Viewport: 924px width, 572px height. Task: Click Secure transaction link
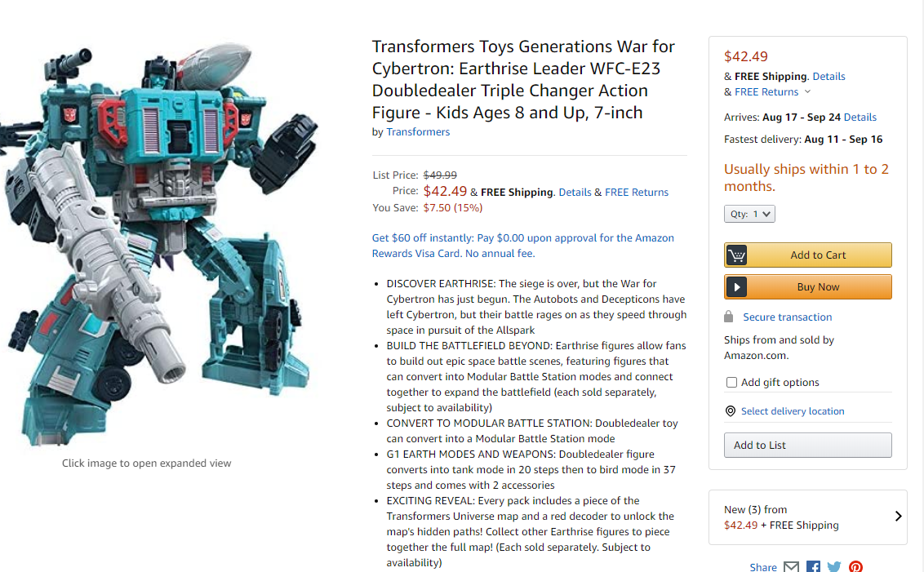(x=788, y=317)
